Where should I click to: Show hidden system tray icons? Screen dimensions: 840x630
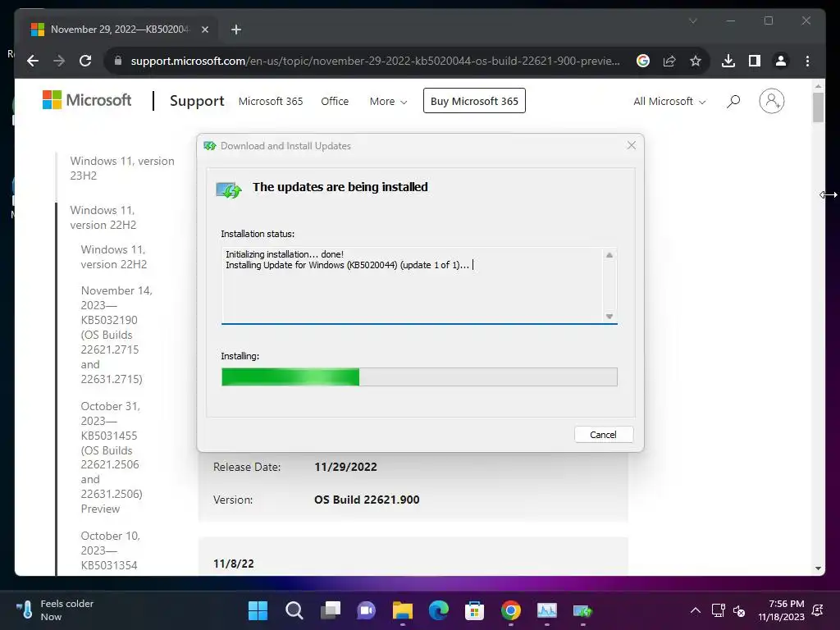point(696,610)
